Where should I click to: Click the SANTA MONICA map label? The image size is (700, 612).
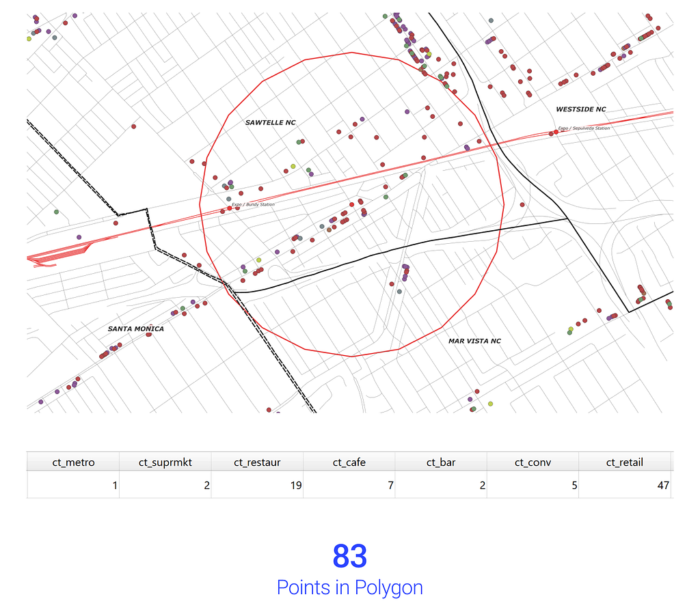(136, 329)
